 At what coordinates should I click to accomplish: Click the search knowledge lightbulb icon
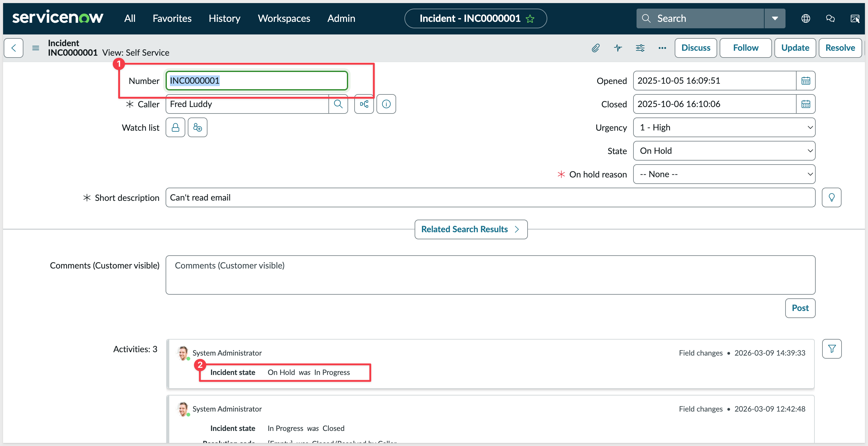click(x=831, y=197)
